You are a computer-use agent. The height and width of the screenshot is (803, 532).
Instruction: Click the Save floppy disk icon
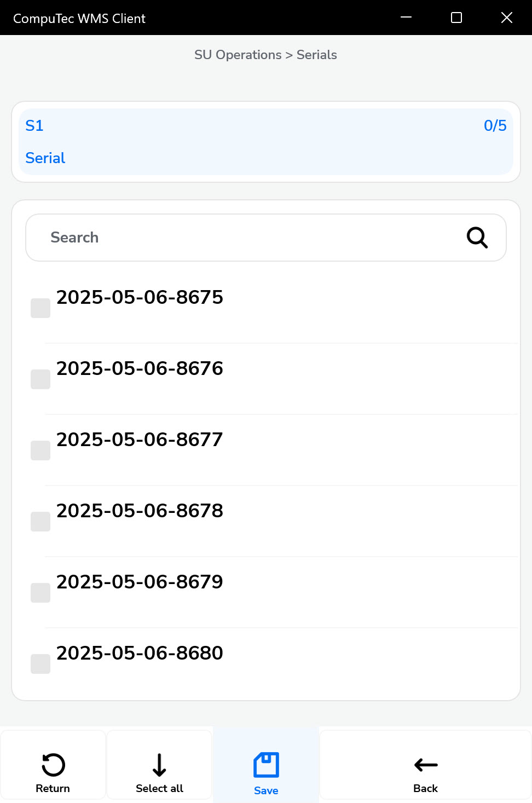pos(266,765)
